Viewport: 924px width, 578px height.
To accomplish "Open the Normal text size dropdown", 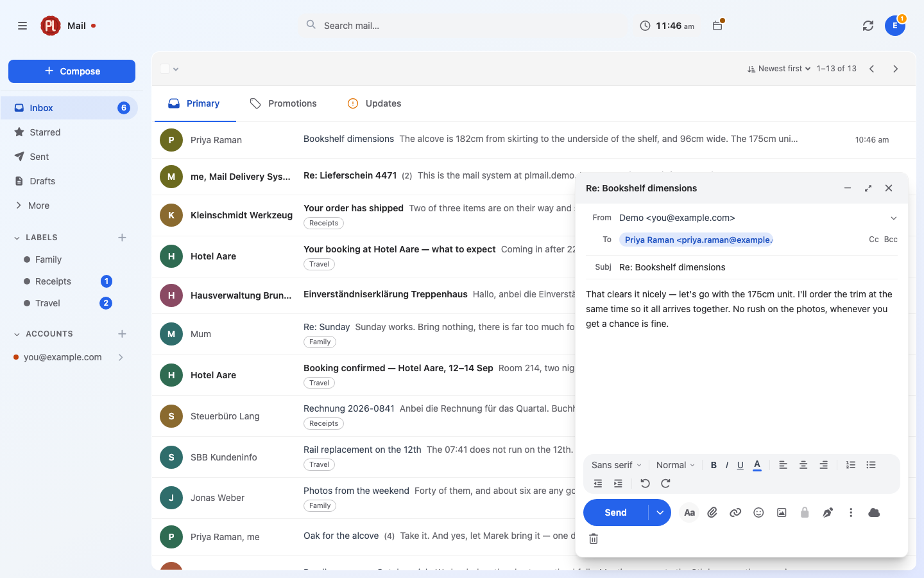I will [x=676, y=465].
